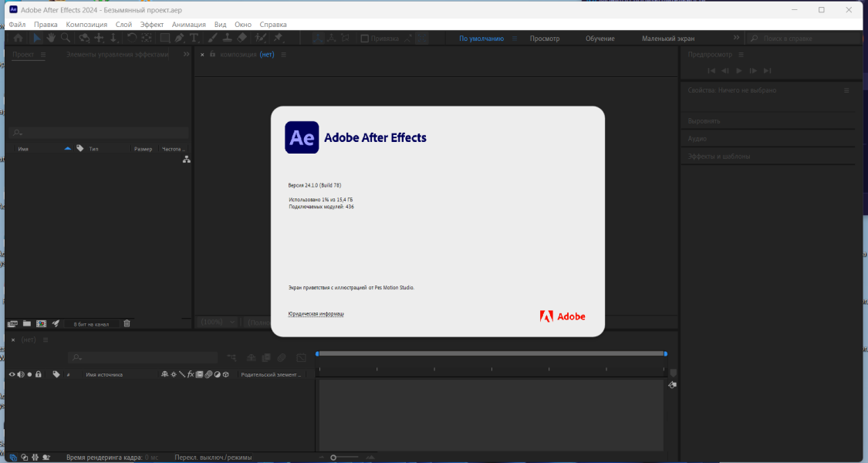Click the work area bar end handle

[665, 353]
